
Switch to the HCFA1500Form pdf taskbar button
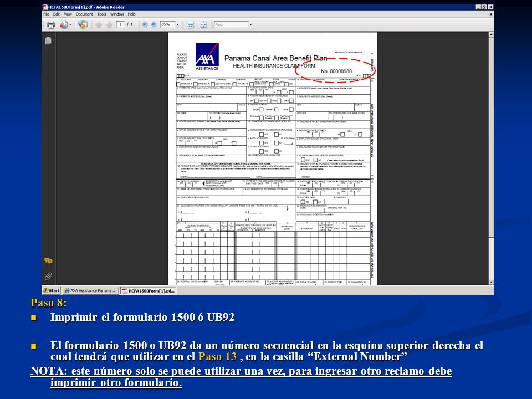click(x=148, y=291)
